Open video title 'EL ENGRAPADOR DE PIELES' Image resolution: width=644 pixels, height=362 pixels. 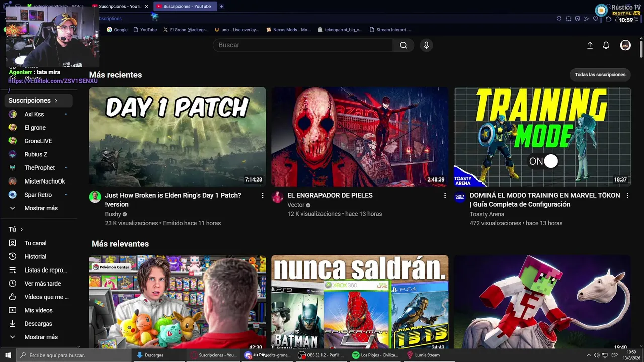coord(330,195)
